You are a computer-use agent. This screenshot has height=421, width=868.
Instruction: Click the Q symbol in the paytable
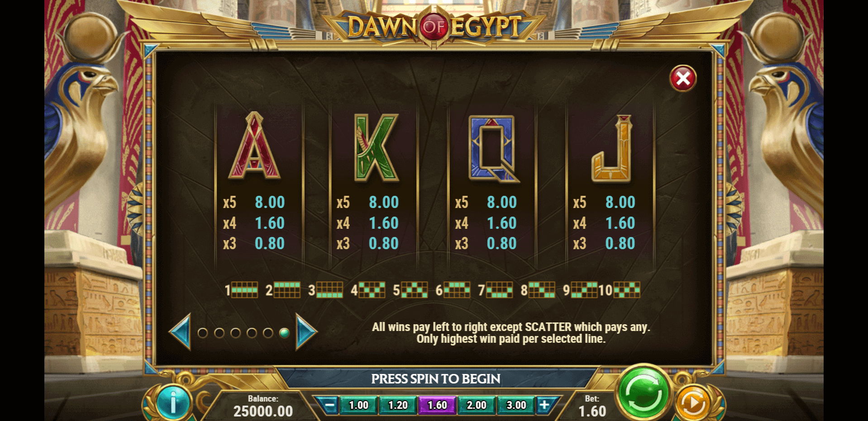(x=493, y=148)
